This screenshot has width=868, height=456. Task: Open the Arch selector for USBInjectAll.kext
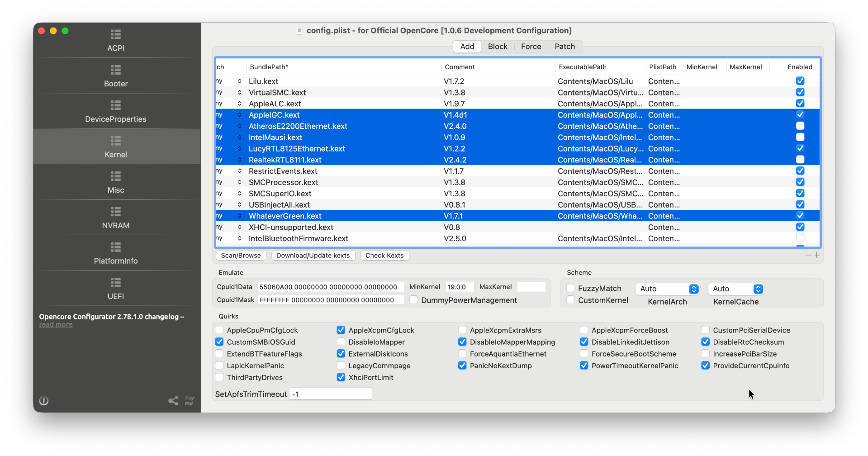tap(239, 204)
